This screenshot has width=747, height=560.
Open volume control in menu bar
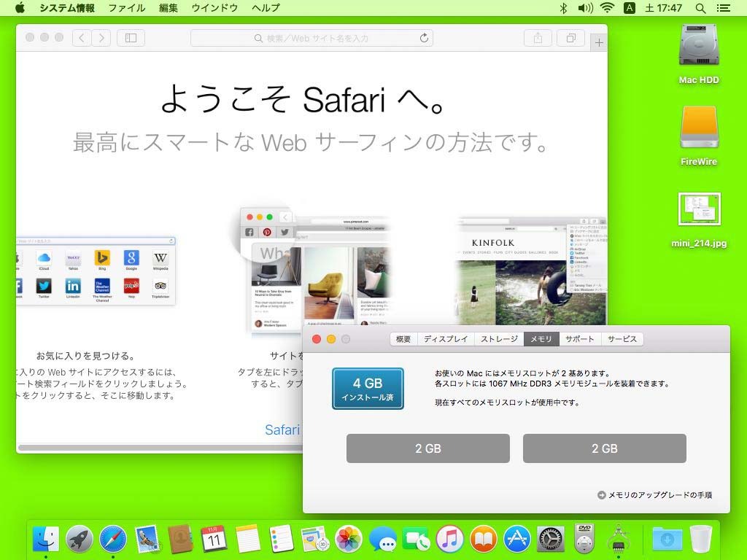click(x=585, y=8)
